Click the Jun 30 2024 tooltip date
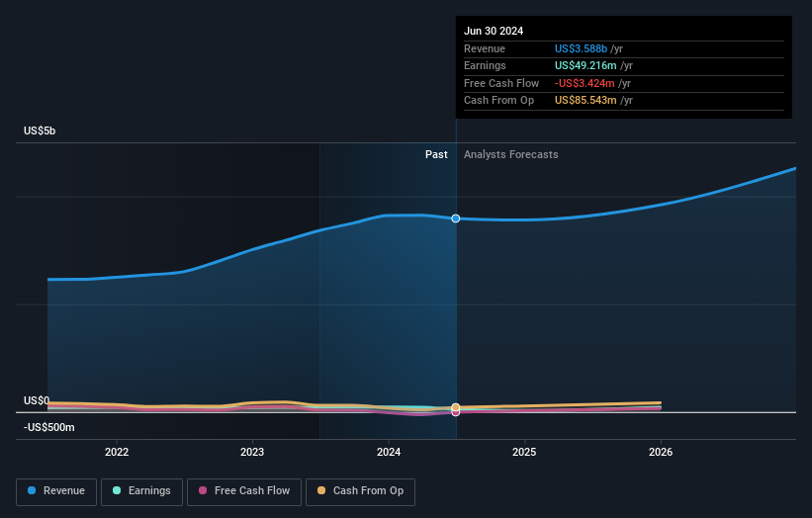This screenshot has height=518, width=812. click(x=494, y=31)
